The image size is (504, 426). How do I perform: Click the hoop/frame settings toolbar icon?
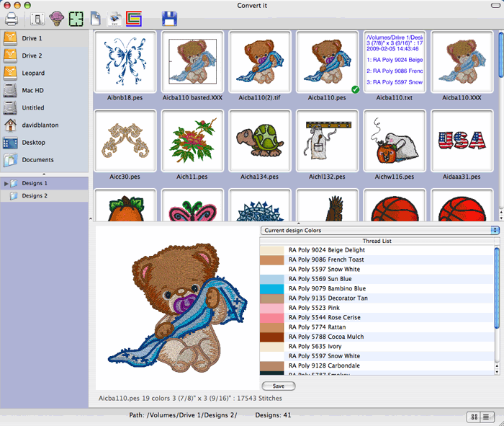click(x=37, y=19)
